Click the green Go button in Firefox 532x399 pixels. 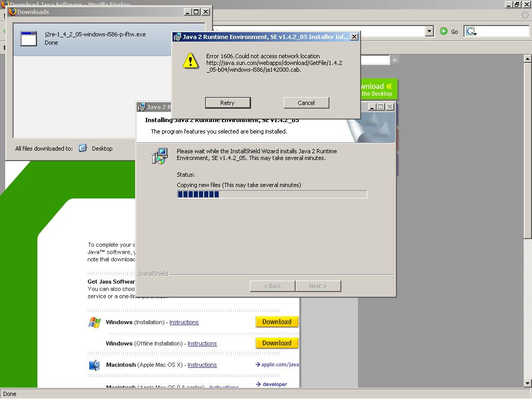449,31
